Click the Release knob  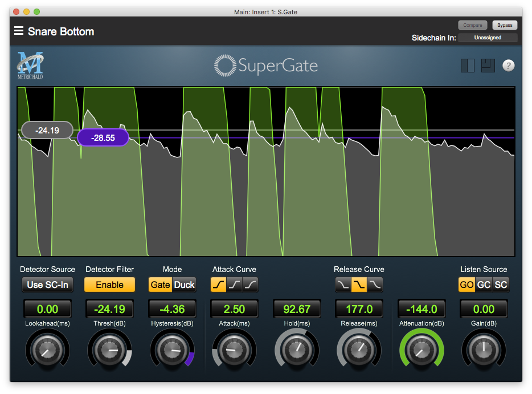click(x=359, y=350)
